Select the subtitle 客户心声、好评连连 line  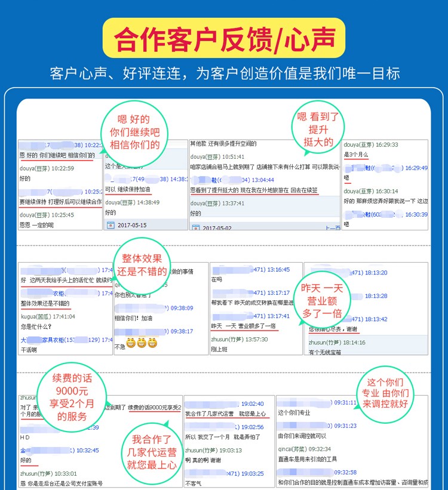pos(225,73)
